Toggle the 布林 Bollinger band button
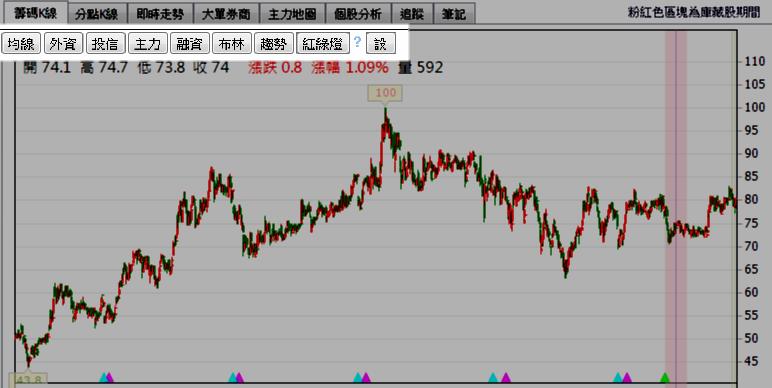The width and height of the screenshot is (772, 388). (x=232, y=43)
